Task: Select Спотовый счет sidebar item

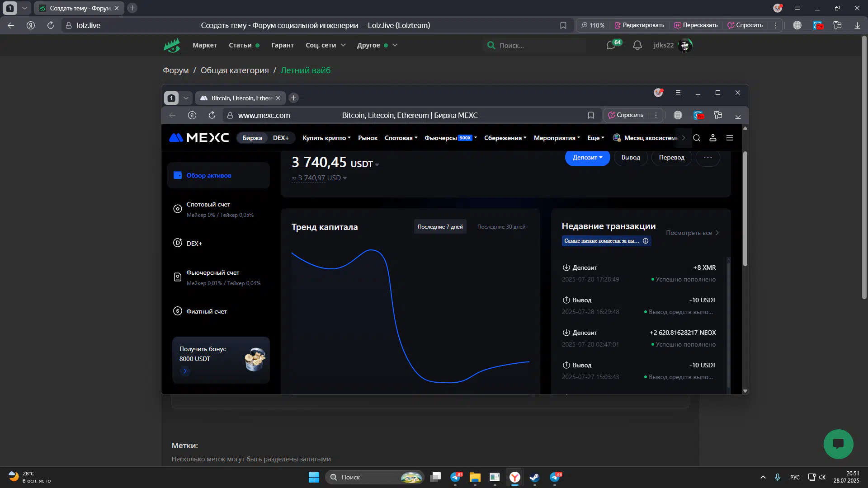Action: pyautogui.click(x=218, y=209)
